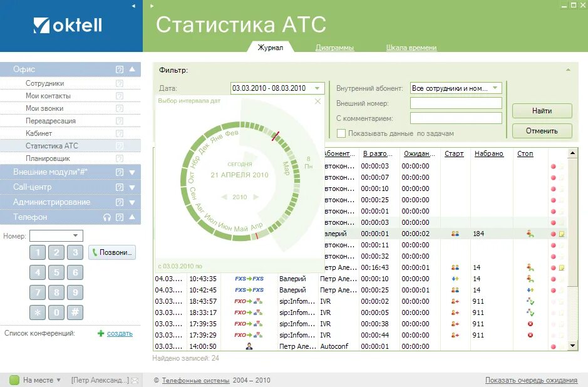Screen dimensions: 588x387
Task: Open help icon in Call-центр header
Action: pos(120,187)
